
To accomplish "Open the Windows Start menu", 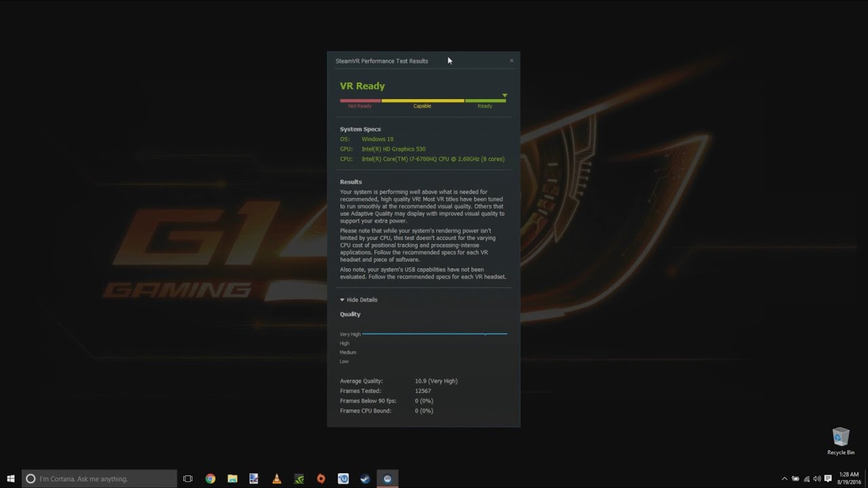I will [11, 479].
